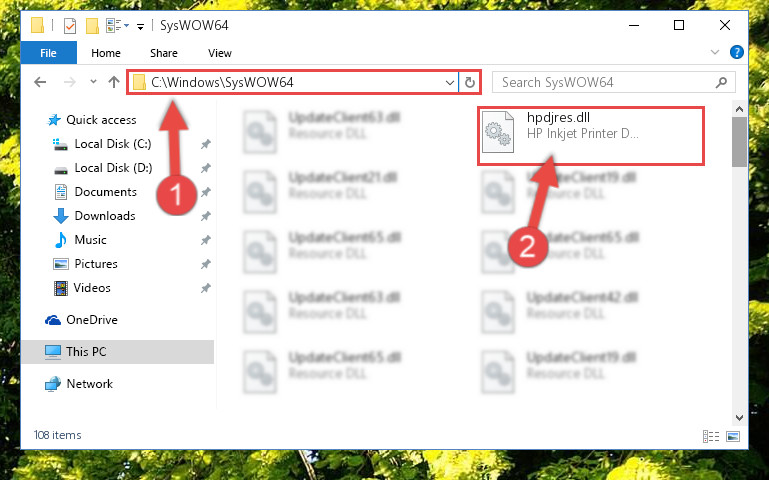
Task: Expand the ribbon chevron
Action: (715, 52)
